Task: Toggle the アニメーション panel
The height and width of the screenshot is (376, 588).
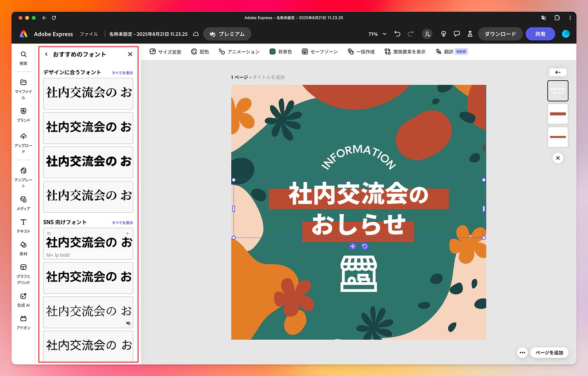Action: coord(239,51)
